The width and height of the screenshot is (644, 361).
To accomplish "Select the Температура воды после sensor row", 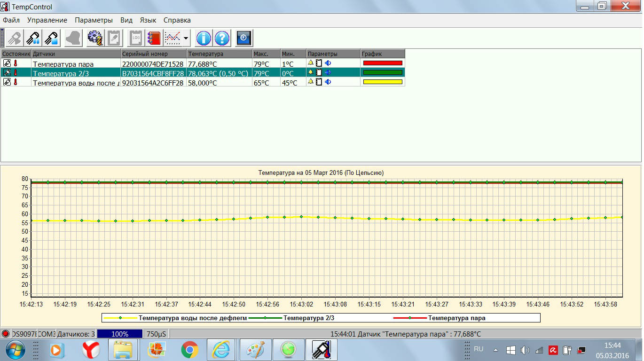I will point(75,83).
